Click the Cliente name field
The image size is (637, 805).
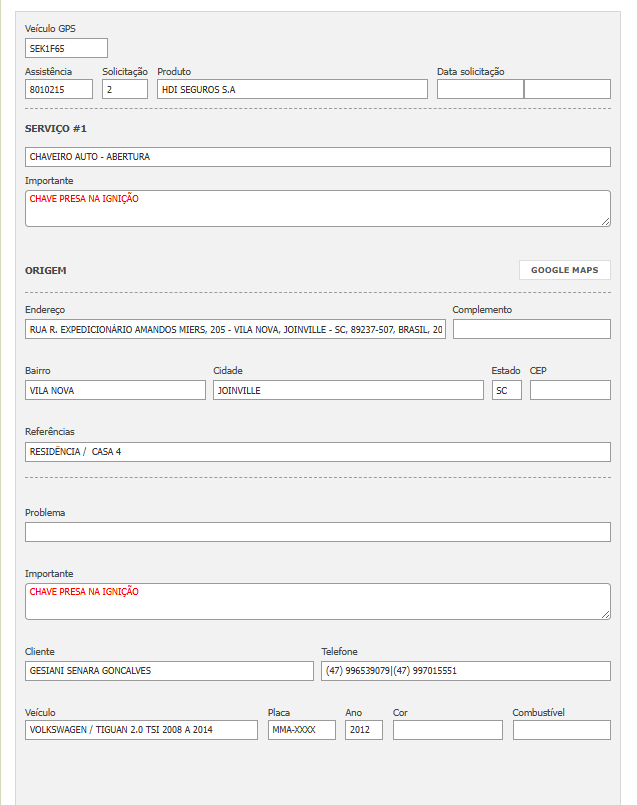(x=169, y=670)
